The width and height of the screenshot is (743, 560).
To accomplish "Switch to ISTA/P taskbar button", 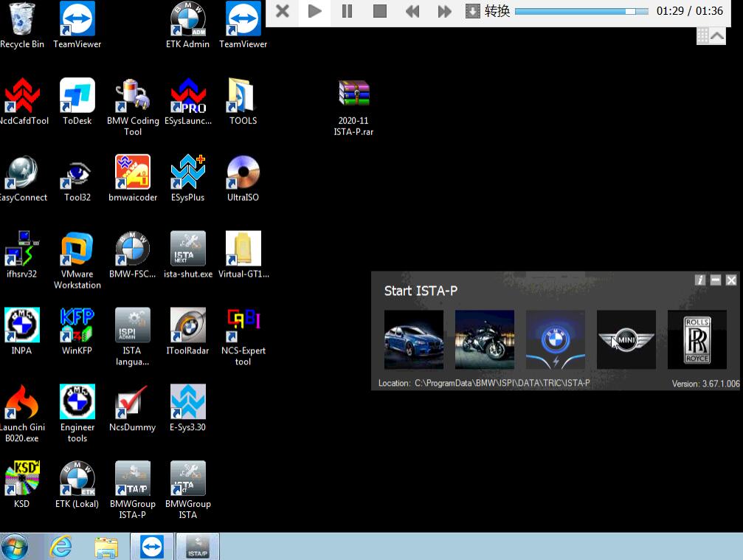I will [x=198, y=546].
